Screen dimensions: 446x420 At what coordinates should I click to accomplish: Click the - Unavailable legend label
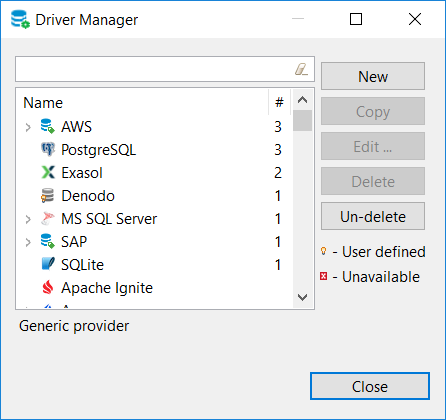pyautogui.click(x=376, y=277)
